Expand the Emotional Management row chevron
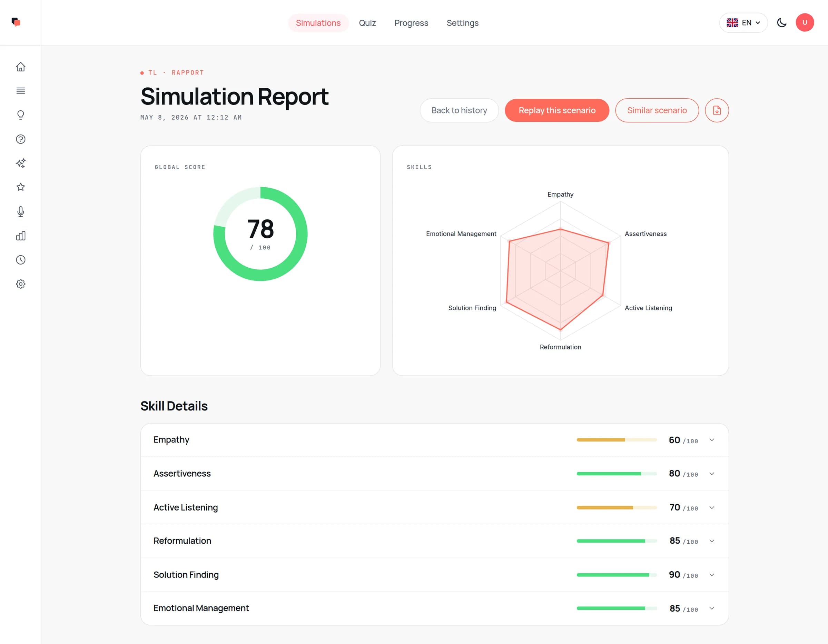 [x=712, y=608]
